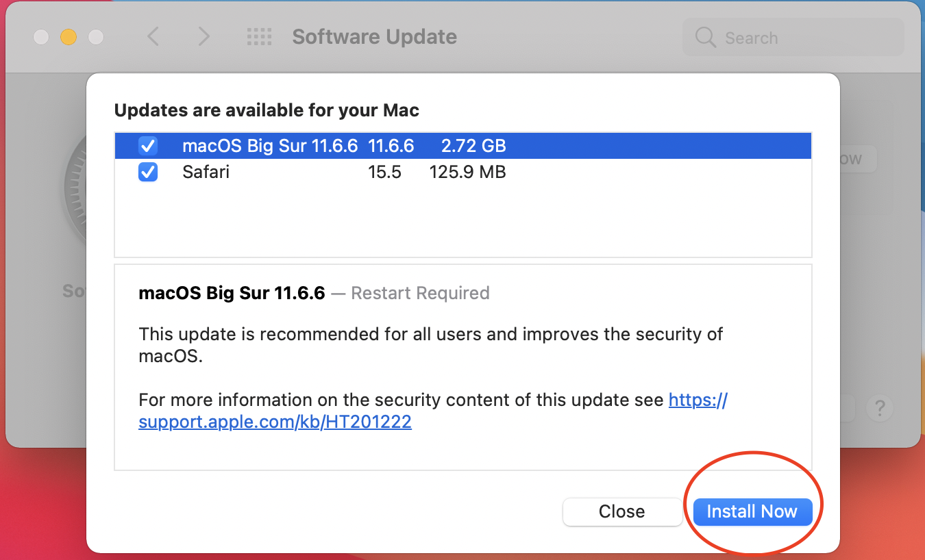This screenshot has height=560, width=925.
Task: Click the gray zoom window button
Action: (x=96, y=37)
